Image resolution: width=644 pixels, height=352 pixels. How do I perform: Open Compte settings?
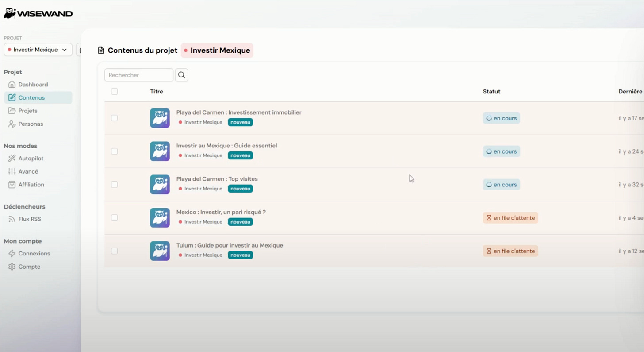coord(29,267)
